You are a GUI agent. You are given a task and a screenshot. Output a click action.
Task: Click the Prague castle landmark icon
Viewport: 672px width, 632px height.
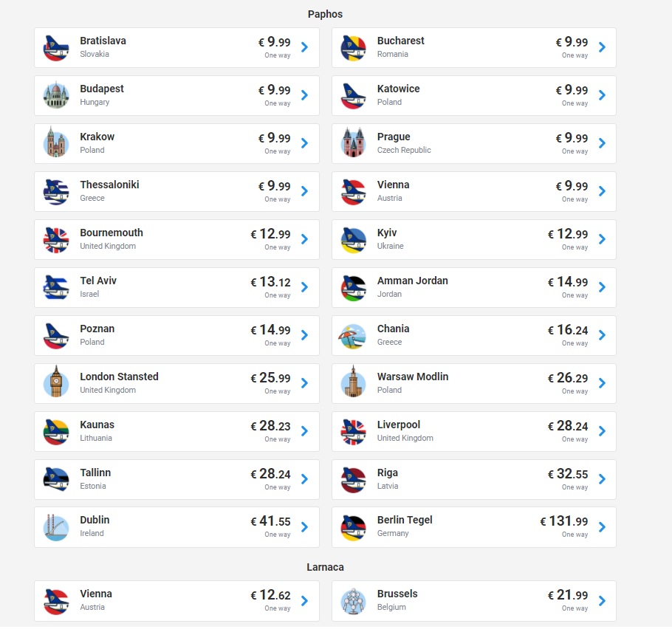[353, 142]
